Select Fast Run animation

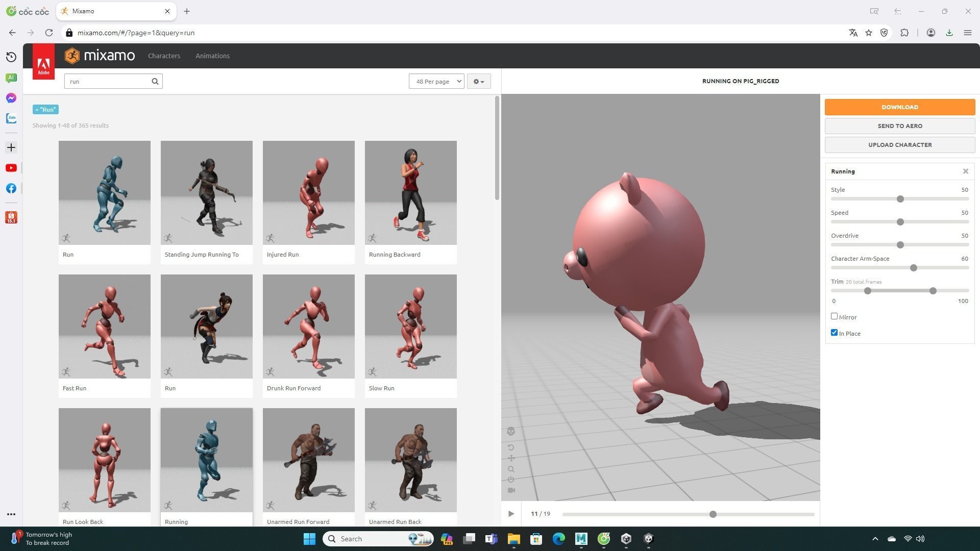click(105, 336)
